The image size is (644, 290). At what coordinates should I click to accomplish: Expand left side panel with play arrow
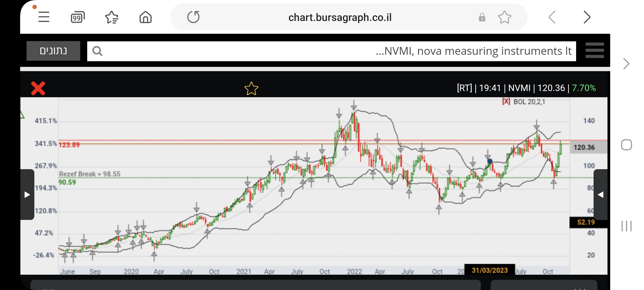pos(27,194)
